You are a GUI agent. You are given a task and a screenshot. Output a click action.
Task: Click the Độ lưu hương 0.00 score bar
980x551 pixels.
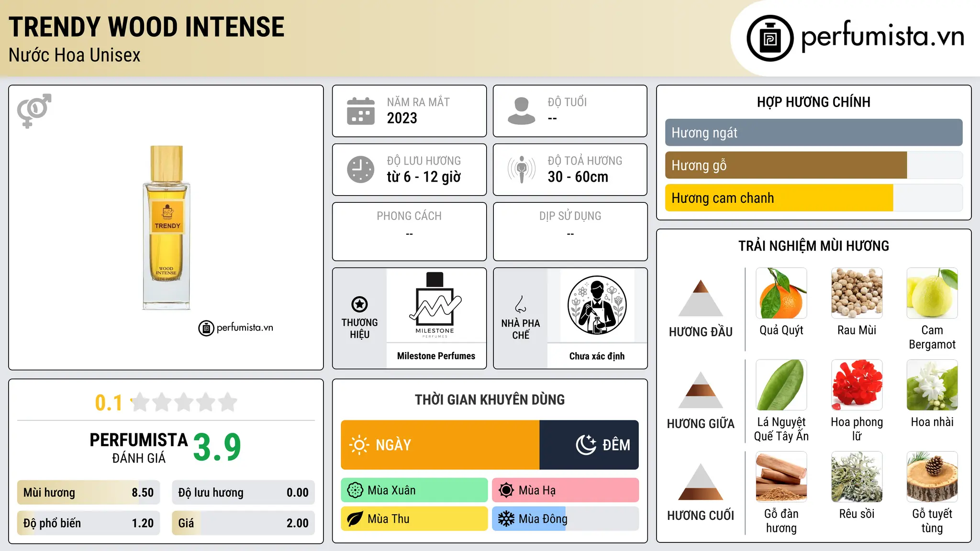[x=244, y=493]
